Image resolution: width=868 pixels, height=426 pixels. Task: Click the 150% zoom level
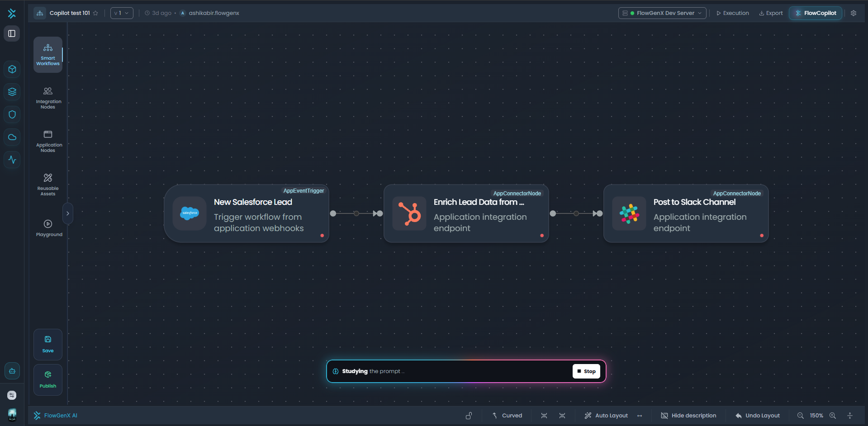coord(816,416)
